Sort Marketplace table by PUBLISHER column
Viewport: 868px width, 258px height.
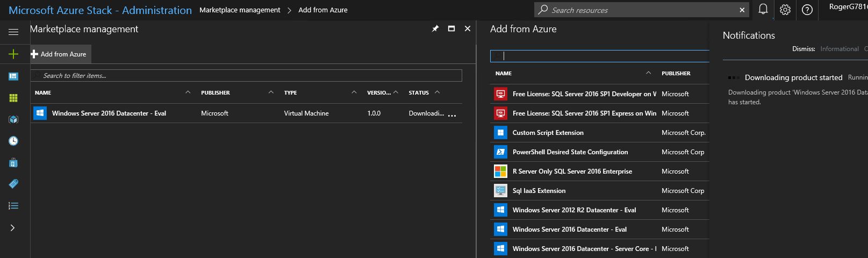[x=216, y=92]
